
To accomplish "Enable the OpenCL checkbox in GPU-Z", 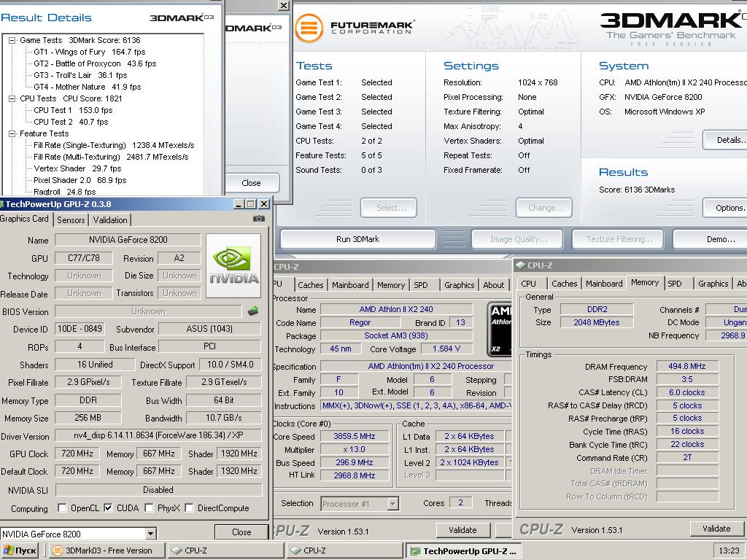I will 62,507.
